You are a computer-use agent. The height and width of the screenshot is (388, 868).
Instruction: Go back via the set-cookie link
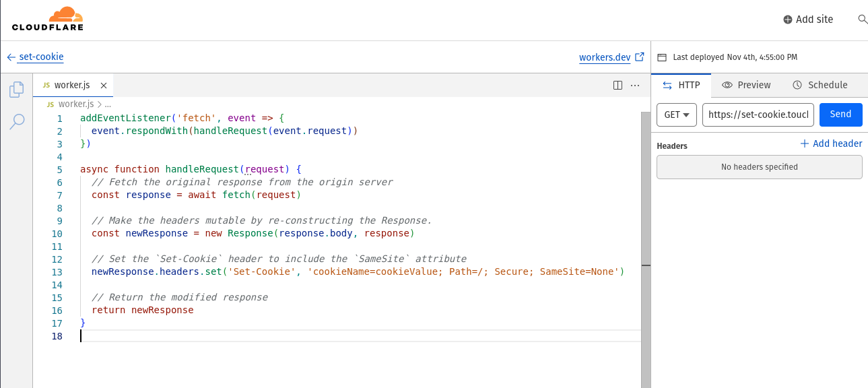click(40, 57)
